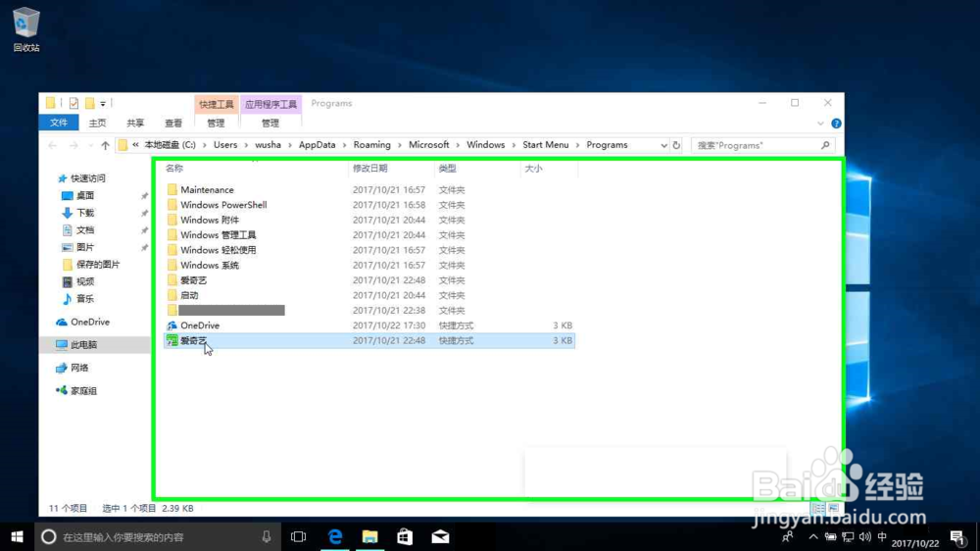
Task: Click Roaming in the address breadcrumb
Action: point(371,144)
